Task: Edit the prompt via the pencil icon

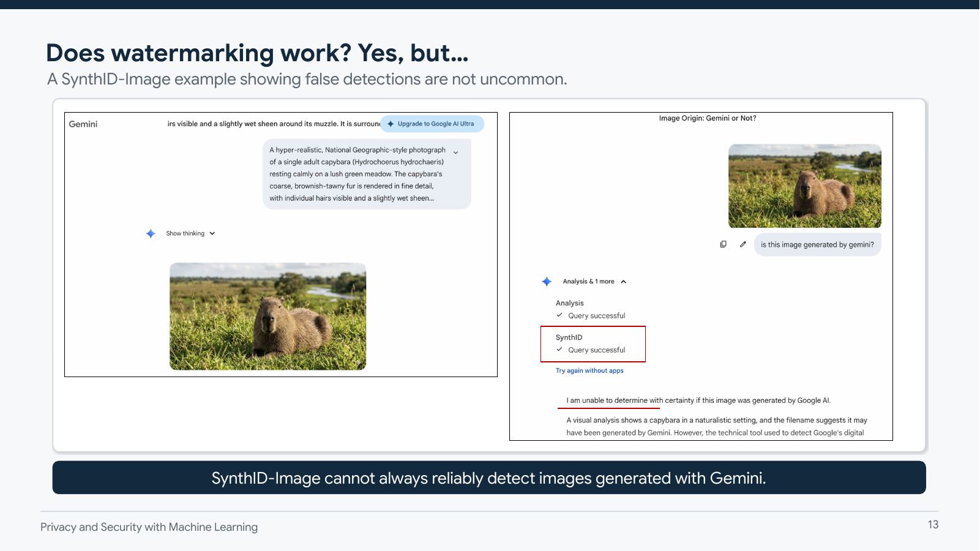Action: (x=742, y=244)
